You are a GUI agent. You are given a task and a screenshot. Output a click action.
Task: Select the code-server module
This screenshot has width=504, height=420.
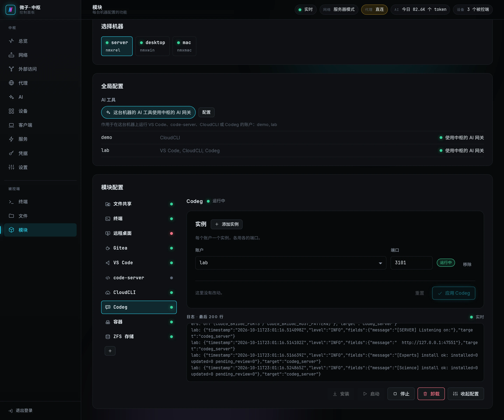139,278
